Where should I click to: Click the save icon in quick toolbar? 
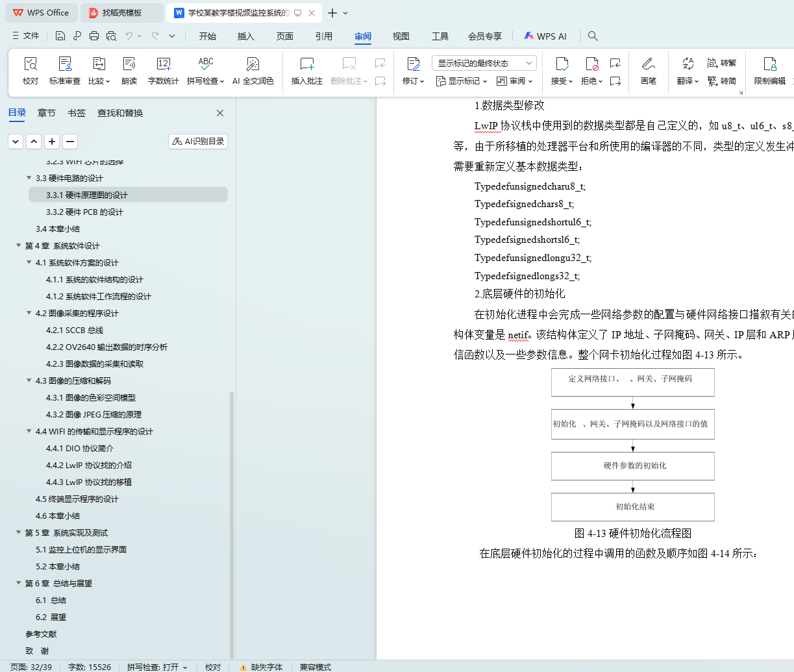tap(60, 36)
